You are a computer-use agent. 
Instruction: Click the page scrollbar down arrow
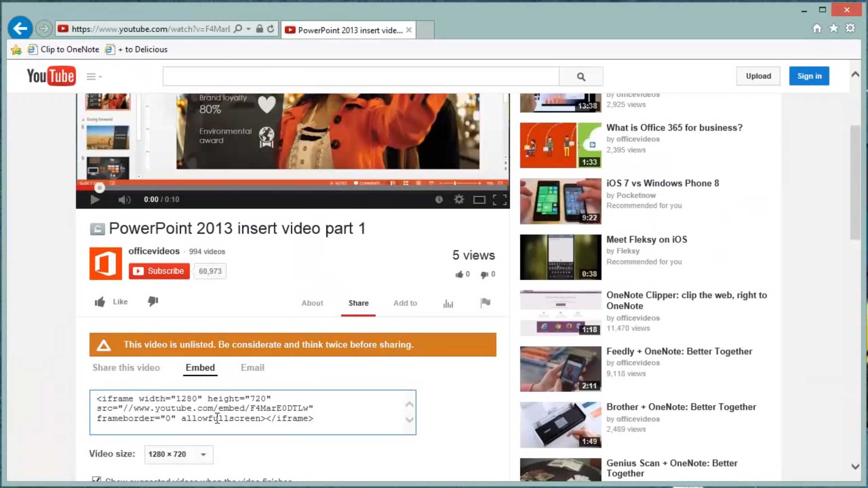tap(855, 467)
